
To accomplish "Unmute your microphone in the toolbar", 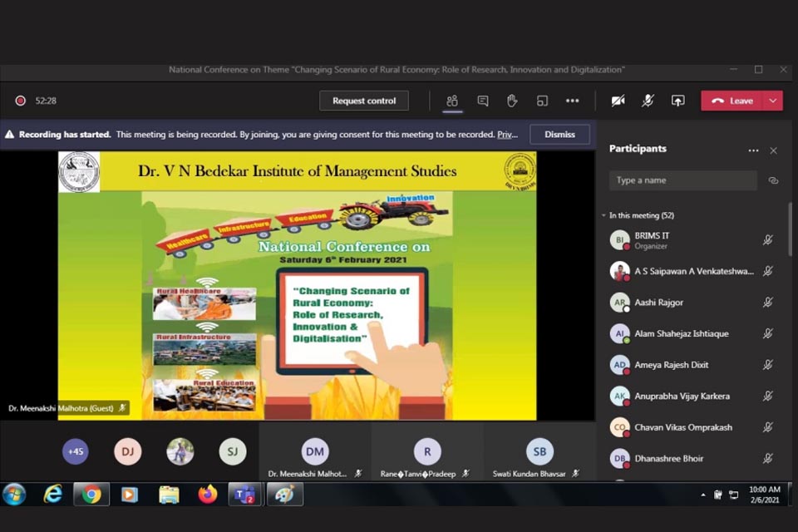I will pos(648,101).
